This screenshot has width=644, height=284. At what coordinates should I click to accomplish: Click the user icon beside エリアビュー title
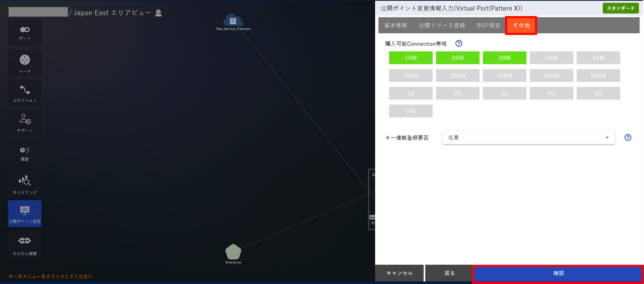[x=158, y=13]
